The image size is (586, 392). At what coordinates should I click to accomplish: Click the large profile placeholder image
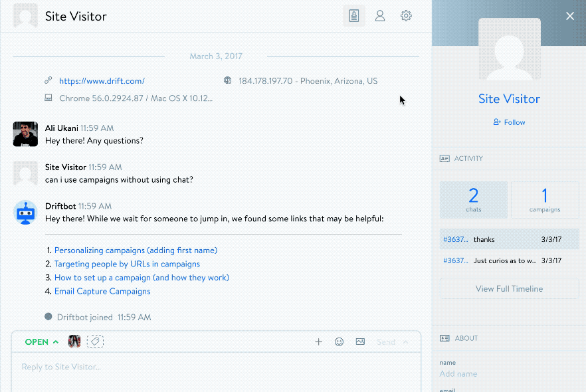point(510,49)
